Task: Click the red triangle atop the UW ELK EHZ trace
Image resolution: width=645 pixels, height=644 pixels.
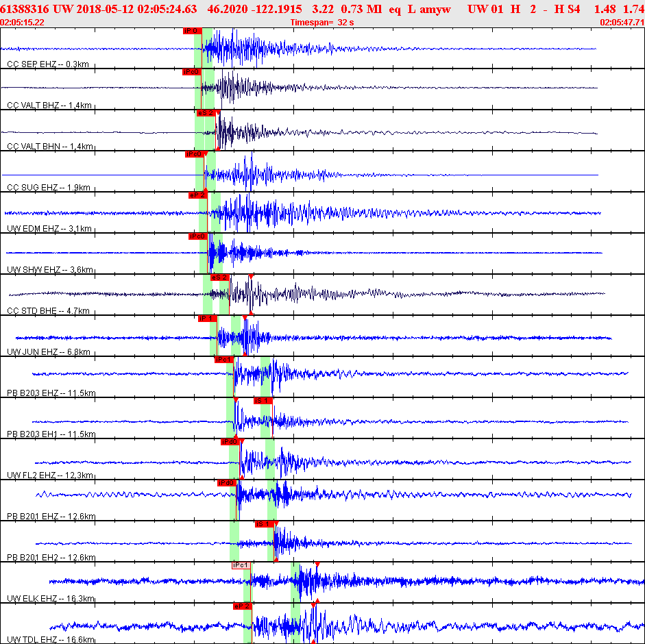Action: click(x=317, y=564)
